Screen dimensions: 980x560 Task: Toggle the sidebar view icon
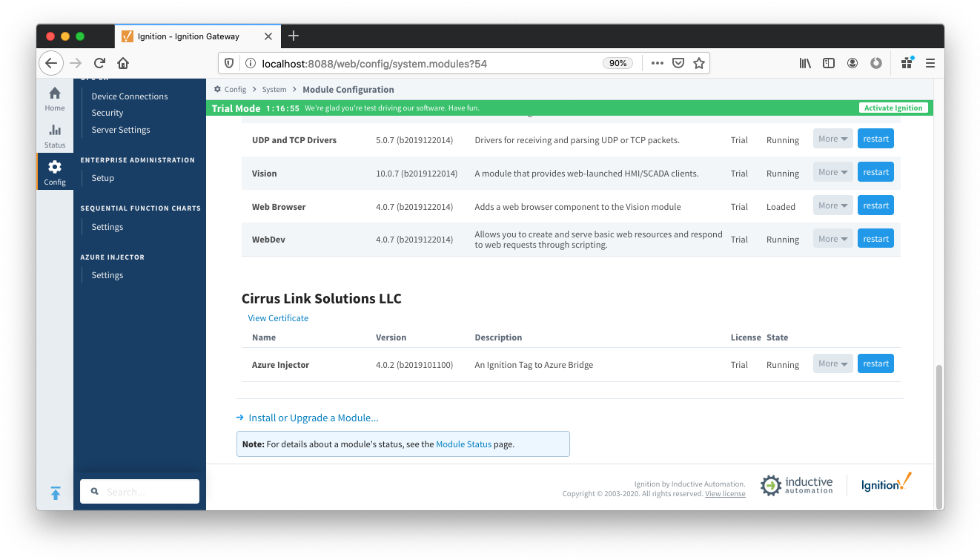829,63
